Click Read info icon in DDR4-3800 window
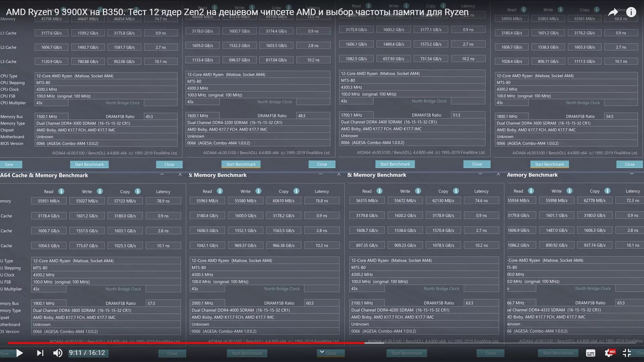The width and height of the screenshot is (644, 362). click(x=61, y=191)
